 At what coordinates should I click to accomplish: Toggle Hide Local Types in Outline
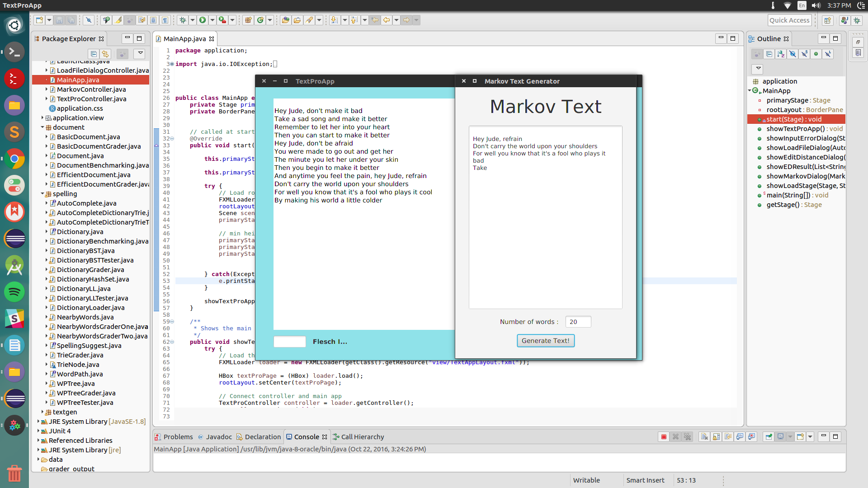828,54
